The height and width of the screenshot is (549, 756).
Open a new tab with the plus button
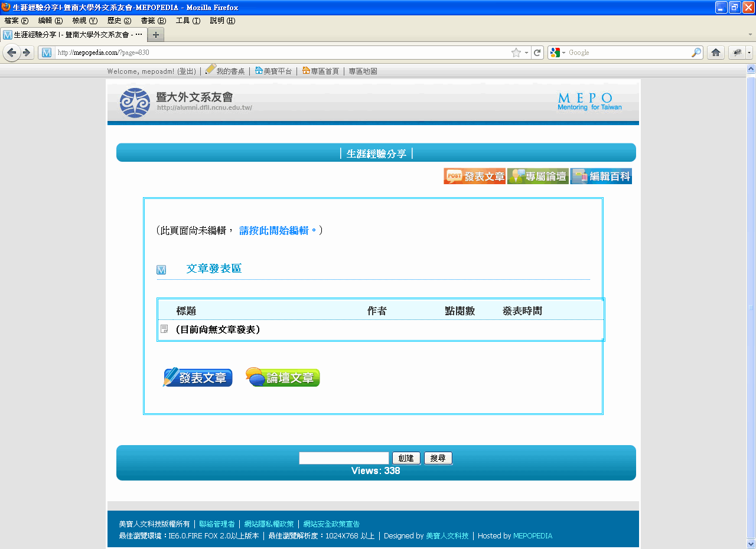pos(155,34)
